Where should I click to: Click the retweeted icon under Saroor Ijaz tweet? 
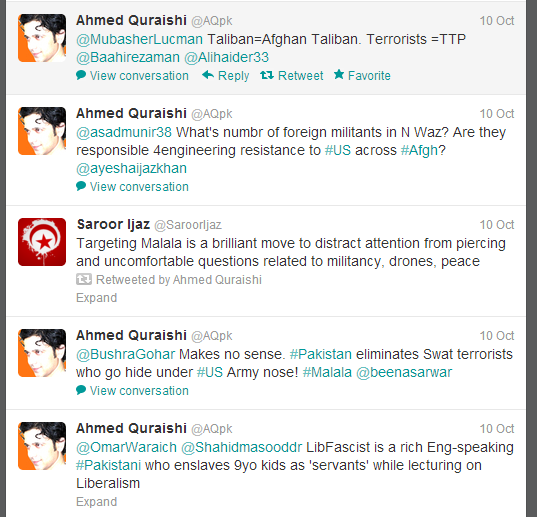tap(84, 279)
